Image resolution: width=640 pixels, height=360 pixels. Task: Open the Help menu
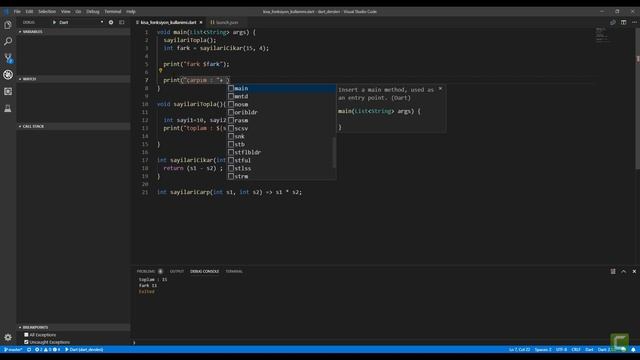[131, 12]
